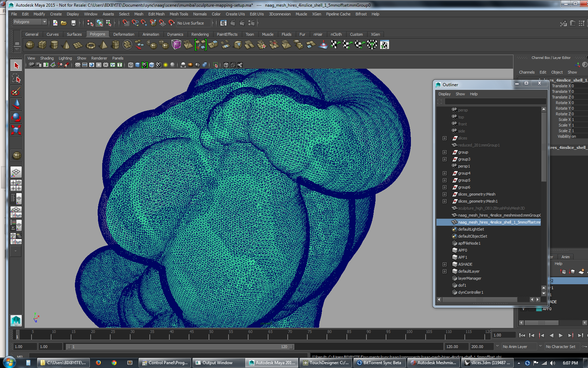This screenshot has width=588, height=368.
Task: Toggle viewport grid display
Action: tap(78, 65)
